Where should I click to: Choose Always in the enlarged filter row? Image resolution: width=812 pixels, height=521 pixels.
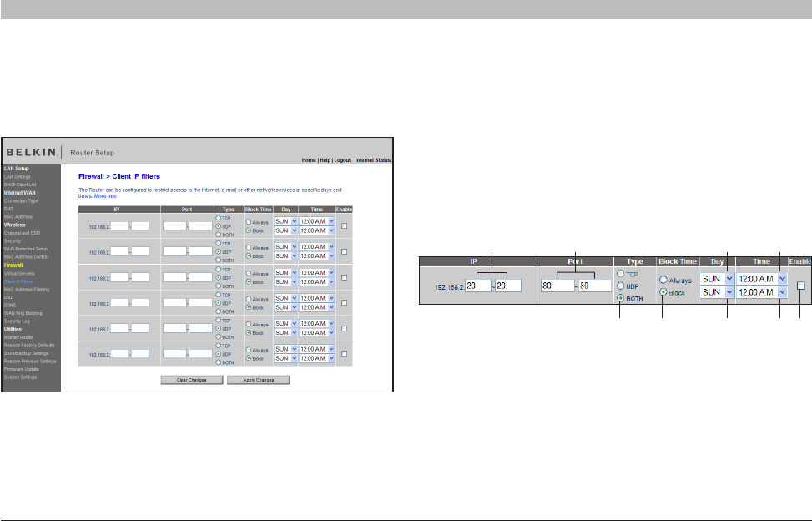(x=663, y=280)
